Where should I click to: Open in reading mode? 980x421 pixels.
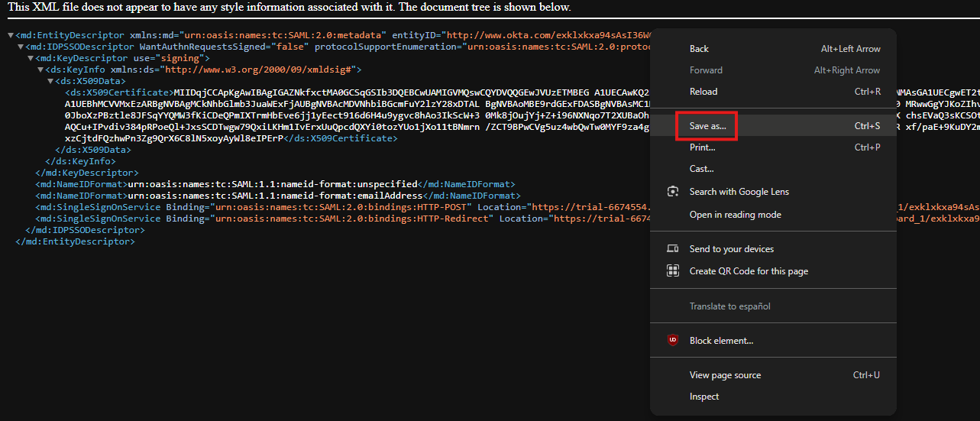[735, 215]
